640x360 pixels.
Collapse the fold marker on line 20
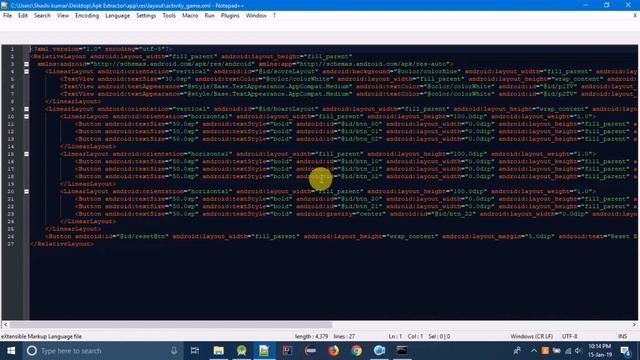pyautogui.click(x=27, y=191)
